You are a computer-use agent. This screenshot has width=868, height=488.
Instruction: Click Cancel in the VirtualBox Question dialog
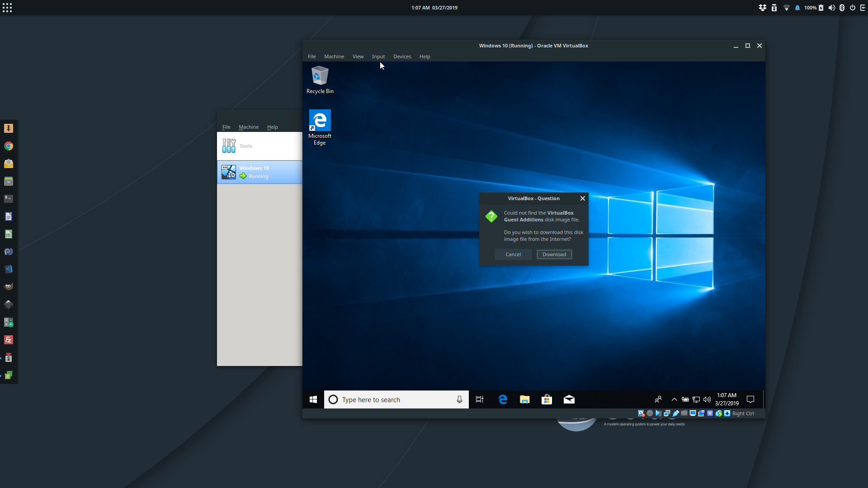pyautogui.click(x=513, y=254)
